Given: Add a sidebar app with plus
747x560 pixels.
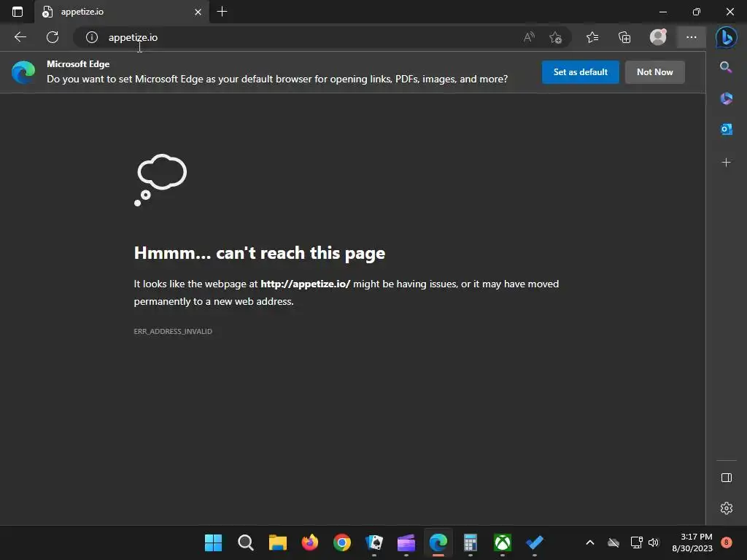Looking at the screenshot, I should (726, 163).
